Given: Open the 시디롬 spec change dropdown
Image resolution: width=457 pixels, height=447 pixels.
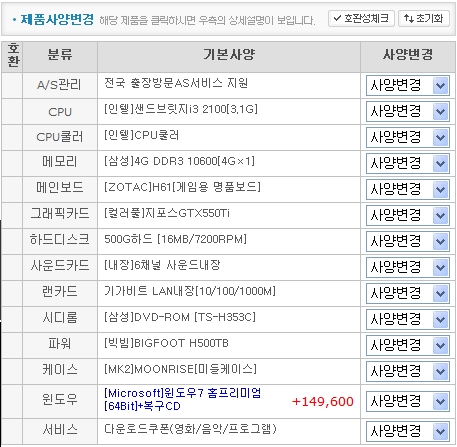Looking at the screenshot, I should (408, 319).
